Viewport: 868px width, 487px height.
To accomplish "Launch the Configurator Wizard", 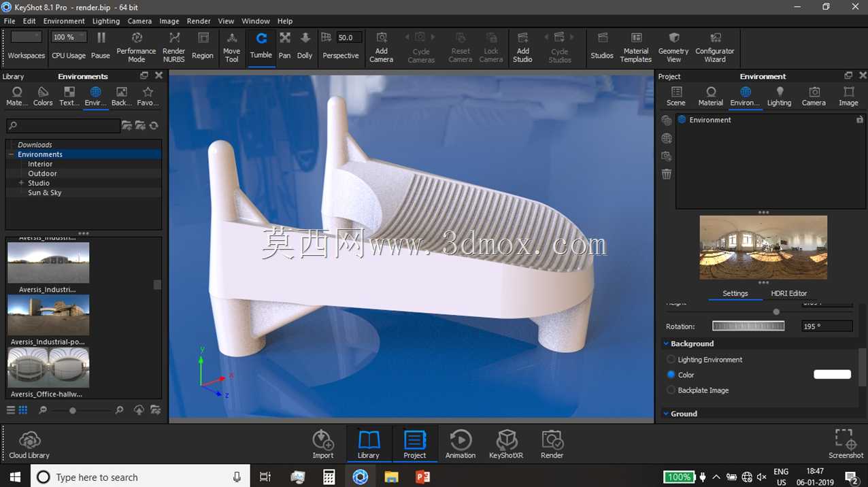I will pos(714,46).
